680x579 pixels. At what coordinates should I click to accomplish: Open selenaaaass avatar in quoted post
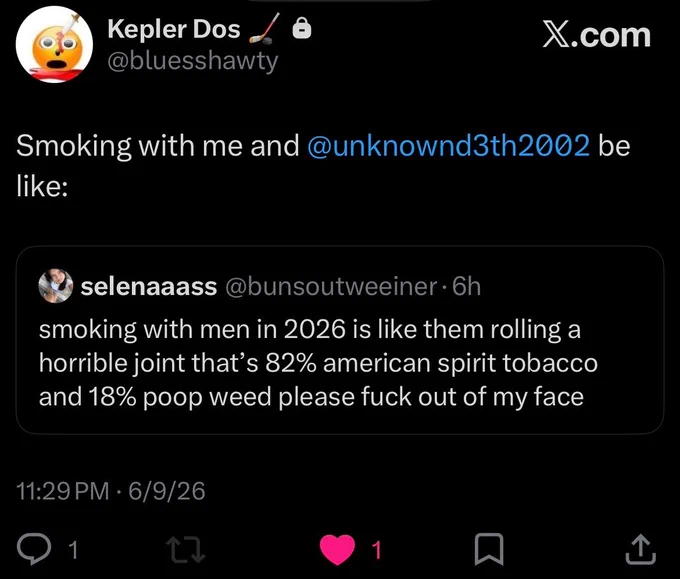point(56,286)
